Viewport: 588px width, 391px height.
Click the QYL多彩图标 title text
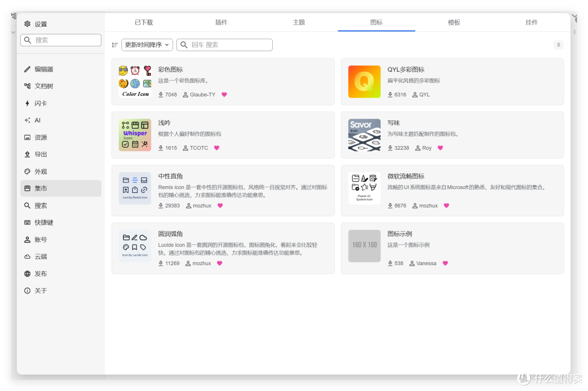click(x=406, y=69)
